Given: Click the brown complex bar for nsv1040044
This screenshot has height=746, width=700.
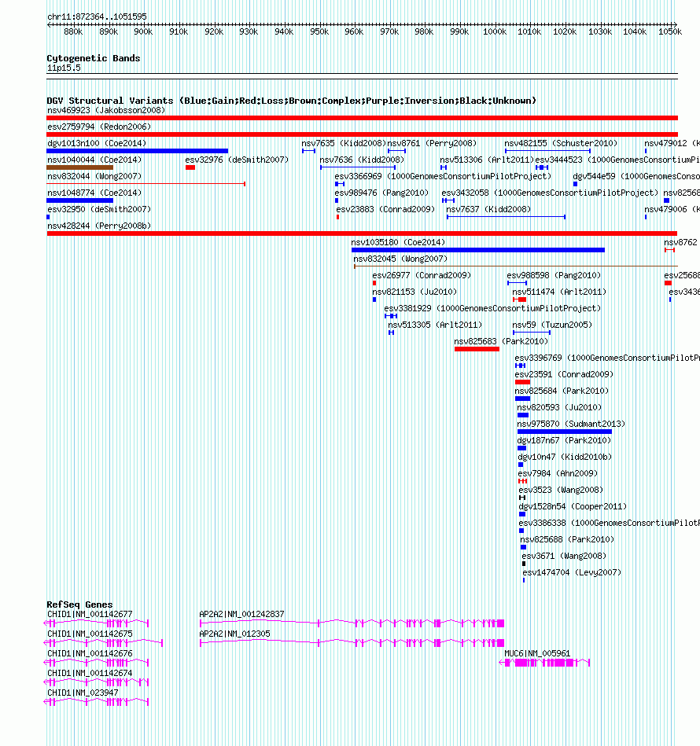Looking at the screenshot, I should tap(80, 167).
